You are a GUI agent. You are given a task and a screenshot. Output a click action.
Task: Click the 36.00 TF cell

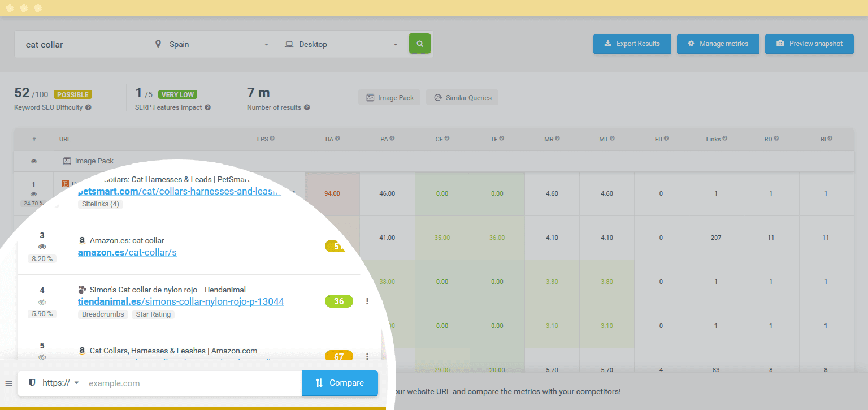click(497, 238)
